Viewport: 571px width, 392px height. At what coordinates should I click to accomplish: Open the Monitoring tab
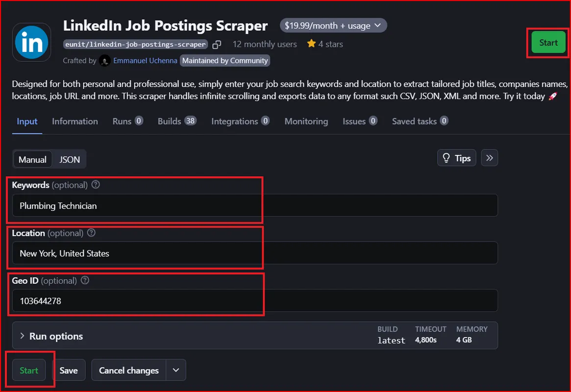point(306,121)
